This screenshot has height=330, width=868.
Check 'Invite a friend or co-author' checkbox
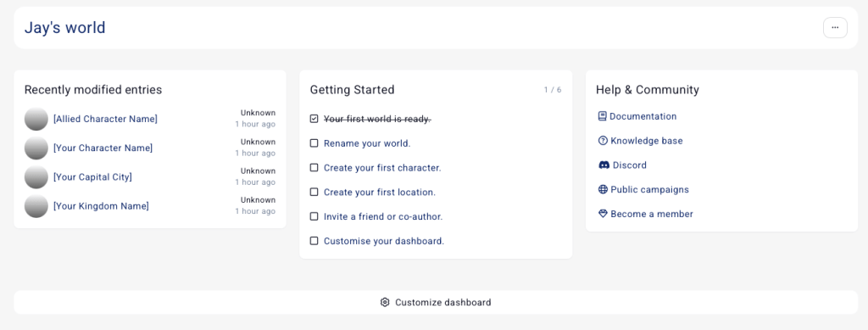click(x=314, y=216)
